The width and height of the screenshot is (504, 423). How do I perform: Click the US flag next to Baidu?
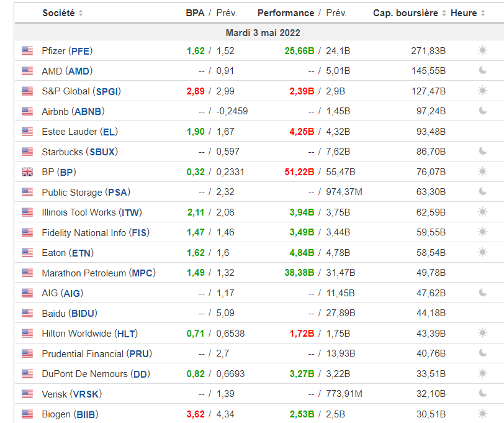(x=27, y=313)
